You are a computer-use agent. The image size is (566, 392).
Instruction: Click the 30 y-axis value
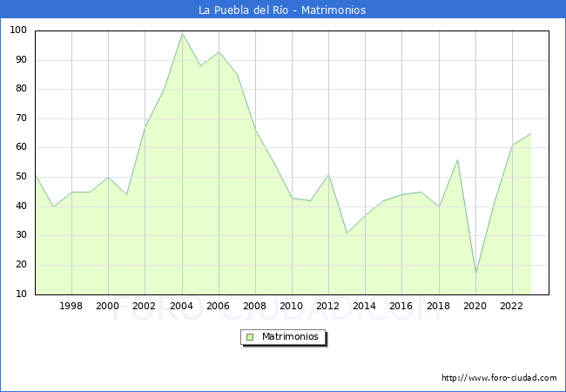[x=21, y=235]
